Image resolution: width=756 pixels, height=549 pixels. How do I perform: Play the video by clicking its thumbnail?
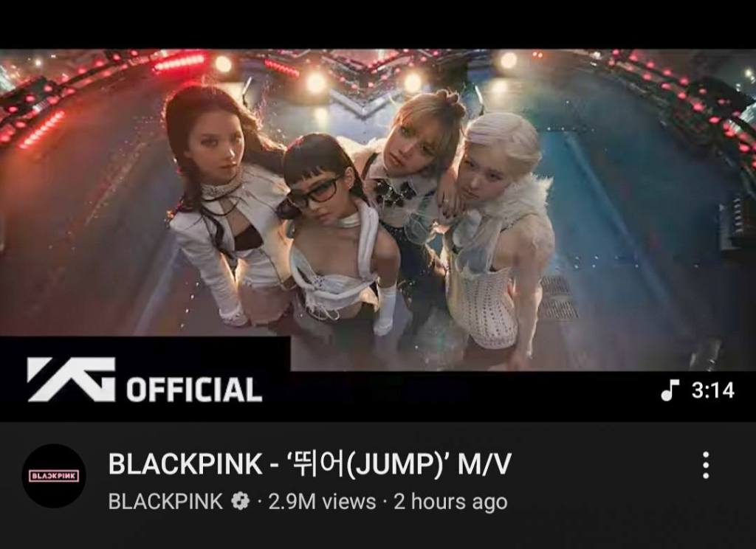click(378, 235)
